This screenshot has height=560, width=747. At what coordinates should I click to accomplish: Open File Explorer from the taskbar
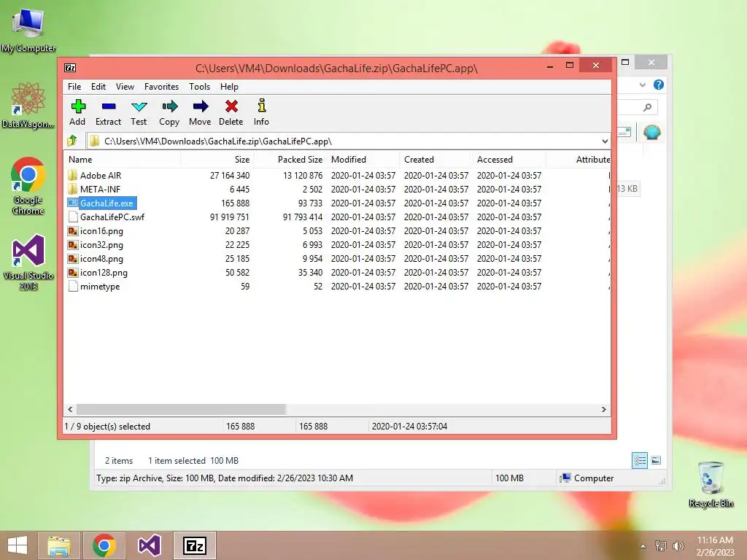pos(59,545)
